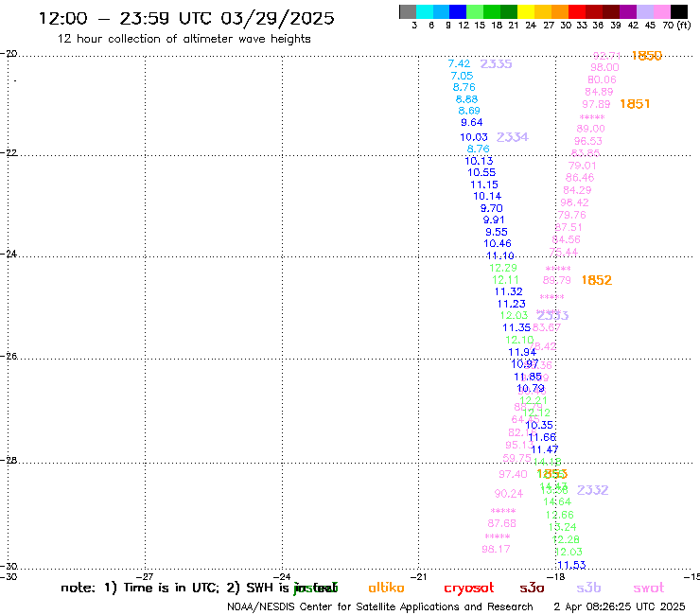This screenshot has width=700, height=615.
Task: Click the 'cryosat' satellite legend label
Action: [469, 589]
